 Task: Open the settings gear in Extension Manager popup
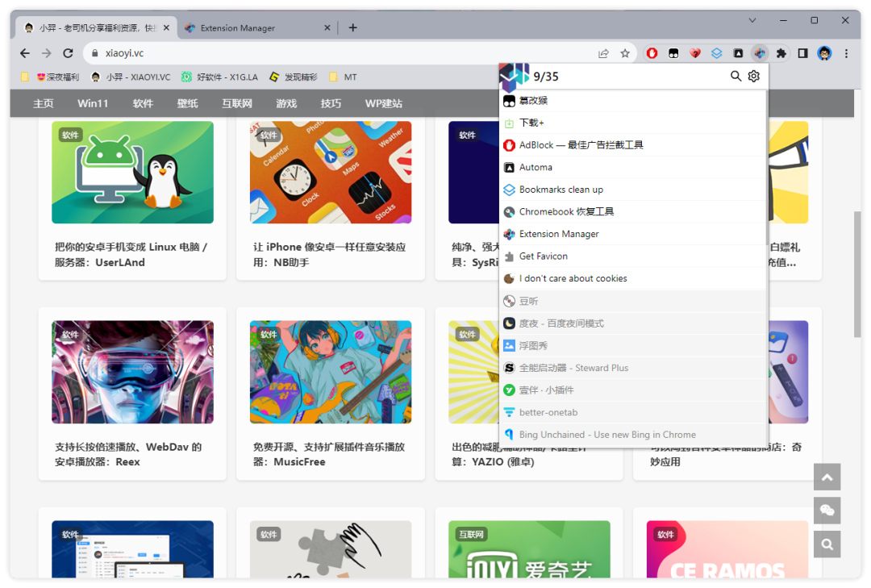pos(754,76)
